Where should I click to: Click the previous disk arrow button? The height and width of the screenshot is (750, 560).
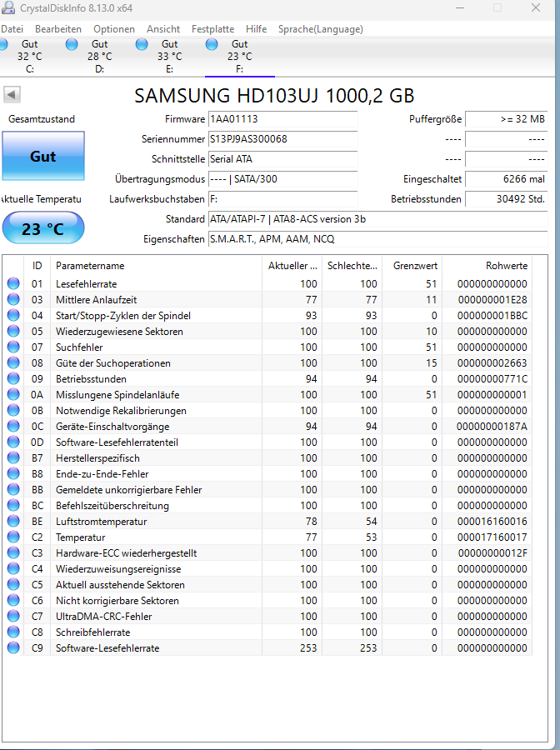[x=12, y=94]
